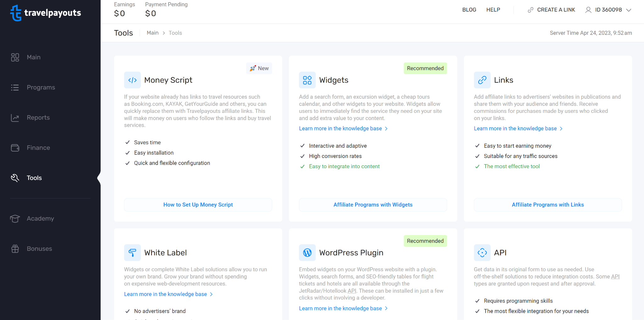The width and height of the screenshot is (644, 320).
Task: Click the Recommended badge on WordPress Plugin
Action: click(425, 241)
